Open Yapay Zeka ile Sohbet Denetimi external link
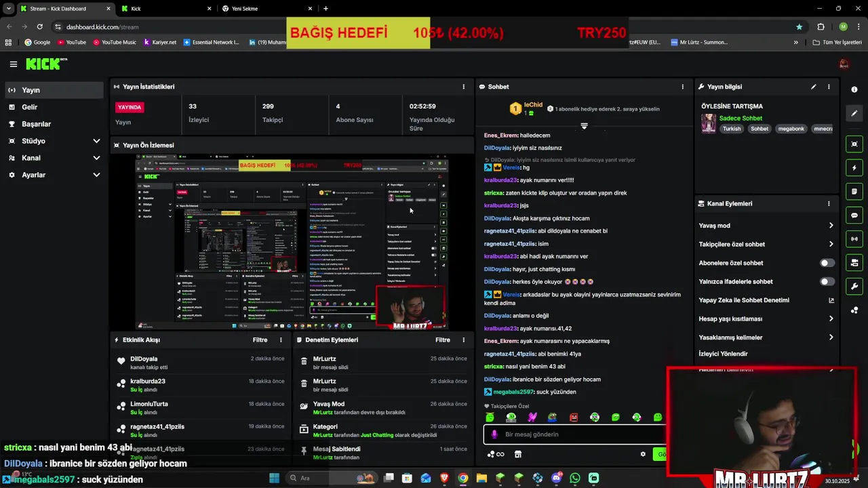 coord(831,300)
